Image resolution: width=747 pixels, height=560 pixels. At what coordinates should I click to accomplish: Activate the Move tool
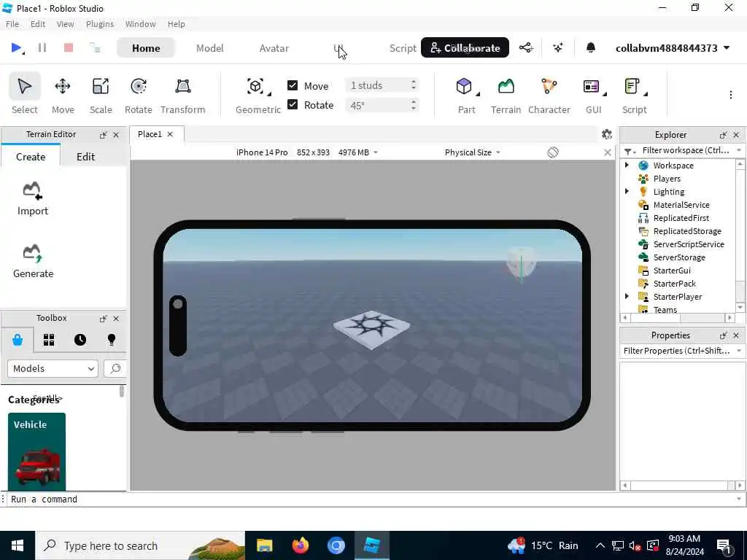[x=63, y=95]
